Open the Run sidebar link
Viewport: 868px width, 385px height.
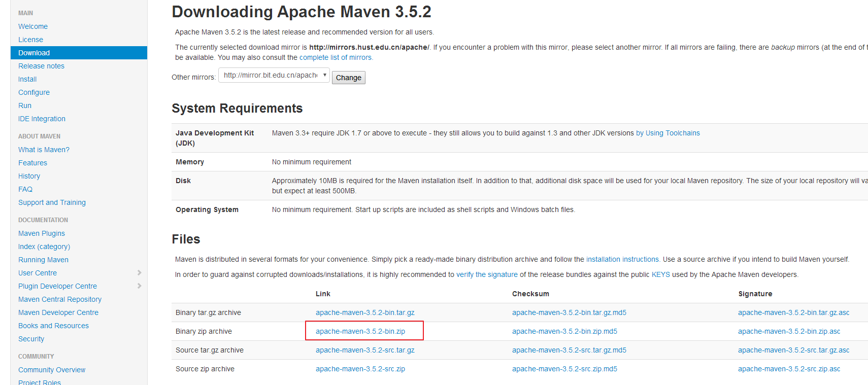pos(25,106)
